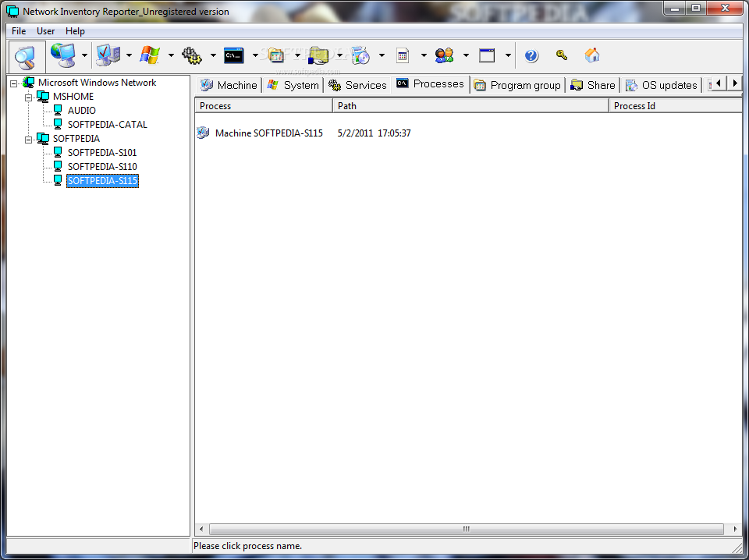Collapse the MSHOME workgroup node
This screenshot has width=749, height=560.
(29, 97)
